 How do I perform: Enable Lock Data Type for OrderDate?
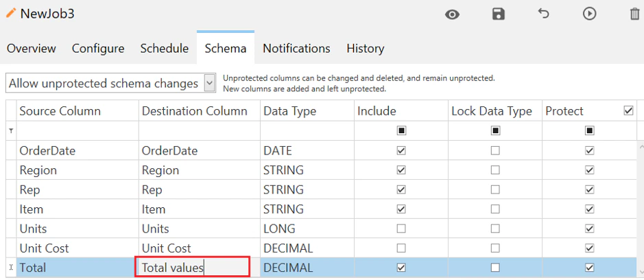coord(495,150)
